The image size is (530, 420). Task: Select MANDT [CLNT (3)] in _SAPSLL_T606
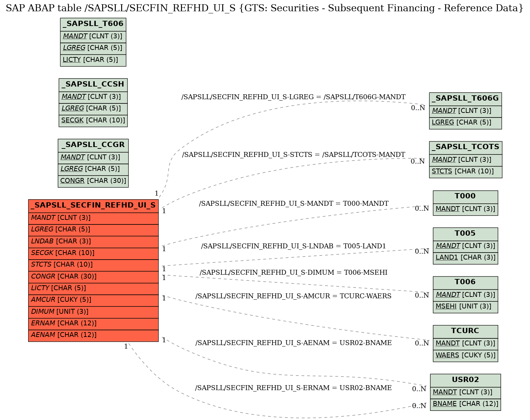click(x=93, y=36)
